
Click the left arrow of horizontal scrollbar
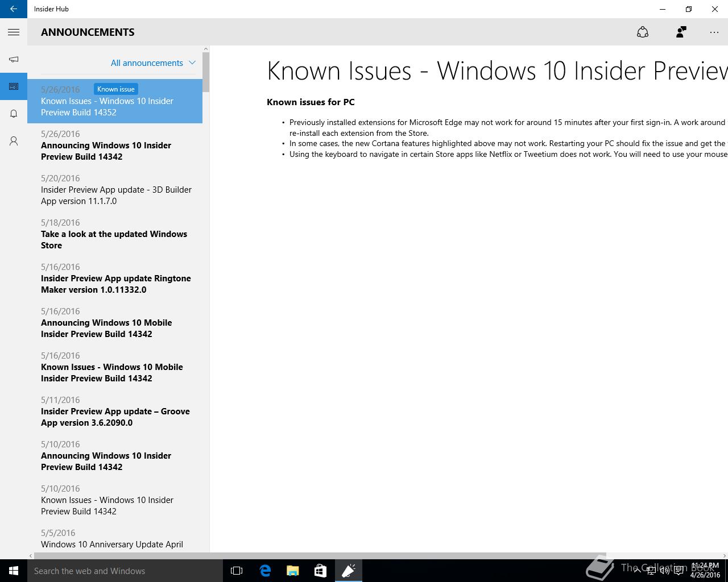point(31,556)
